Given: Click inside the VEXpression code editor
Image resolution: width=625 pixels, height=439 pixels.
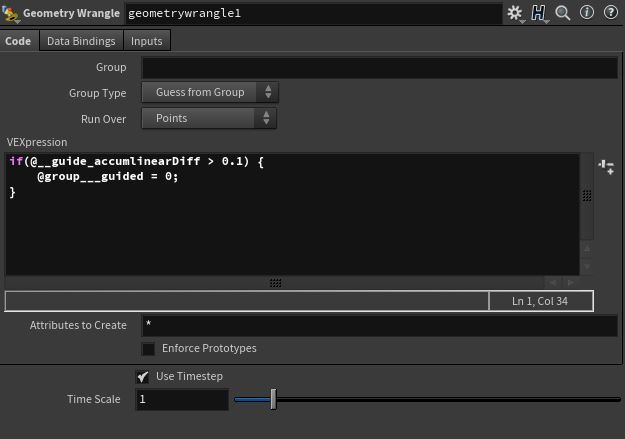Looking at the screenshot, I should pyautogui.click(x=292, y=214).
